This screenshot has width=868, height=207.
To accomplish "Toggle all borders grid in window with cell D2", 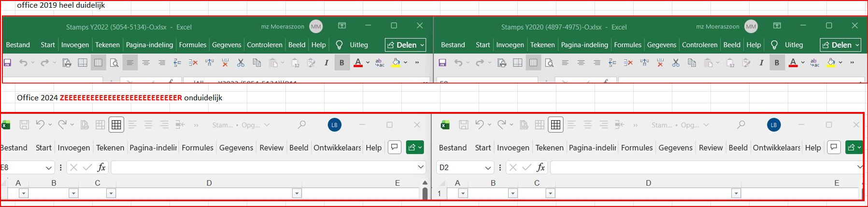I will click(x=556, y=125).
